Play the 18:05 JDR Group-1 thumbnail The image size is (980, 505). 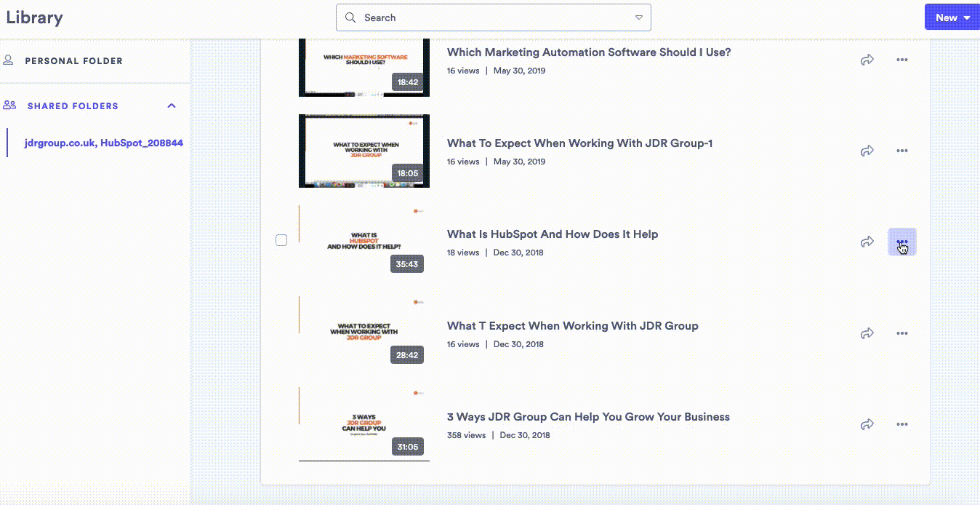[364, 151]
